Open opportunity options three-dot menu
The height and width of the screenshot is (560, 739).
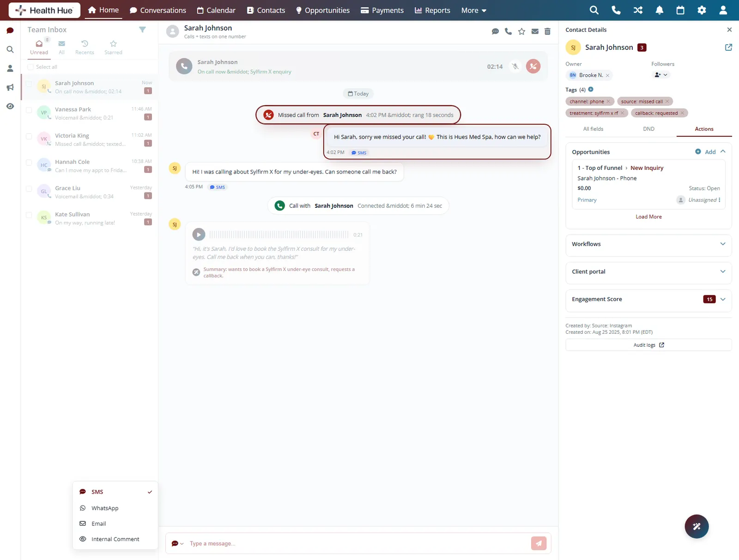[719, 200]
